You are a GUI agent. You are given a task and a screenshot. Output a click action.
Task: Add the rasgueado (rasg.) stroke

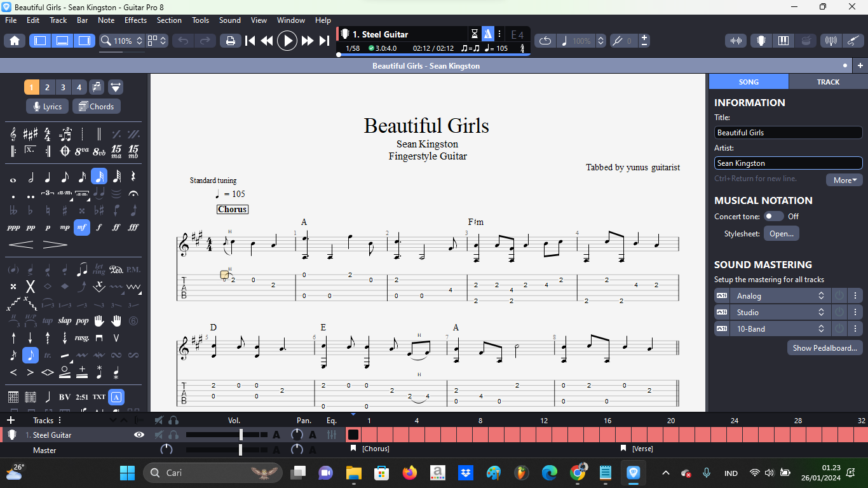pos(82,337)
